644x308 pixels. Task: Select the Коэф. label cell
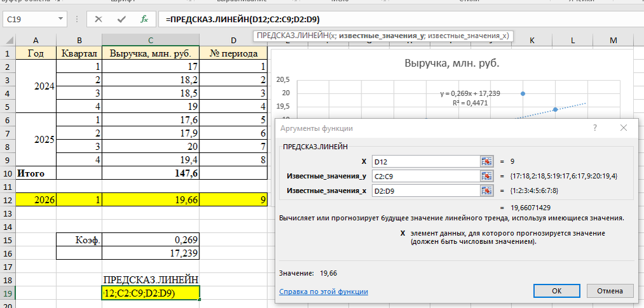(79, 240)
